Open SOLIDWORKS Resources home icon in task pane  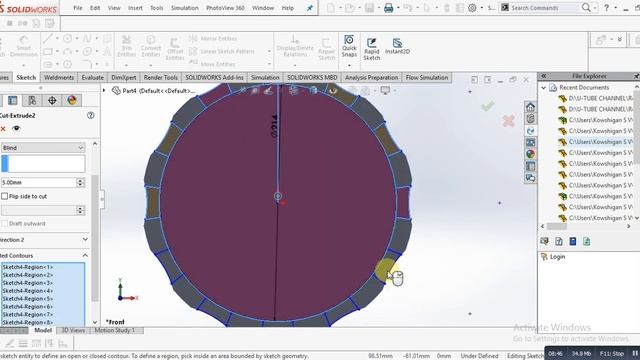(530, 107)
